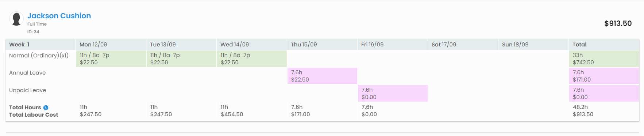Click the Sun 18/09 column header
644x136 pixels.
click(515, 45)
